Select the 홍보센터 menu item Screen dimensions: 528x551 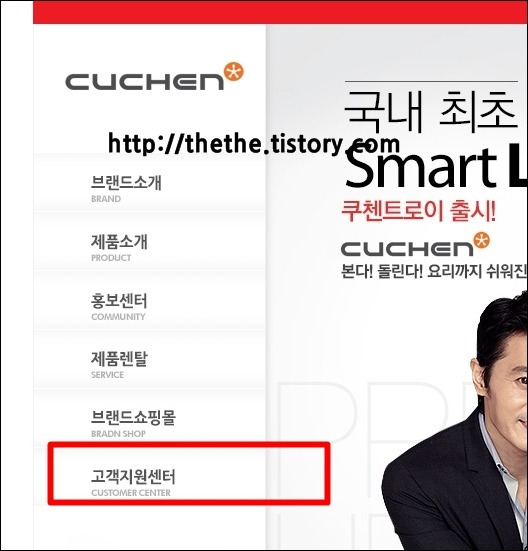(149, 300)
